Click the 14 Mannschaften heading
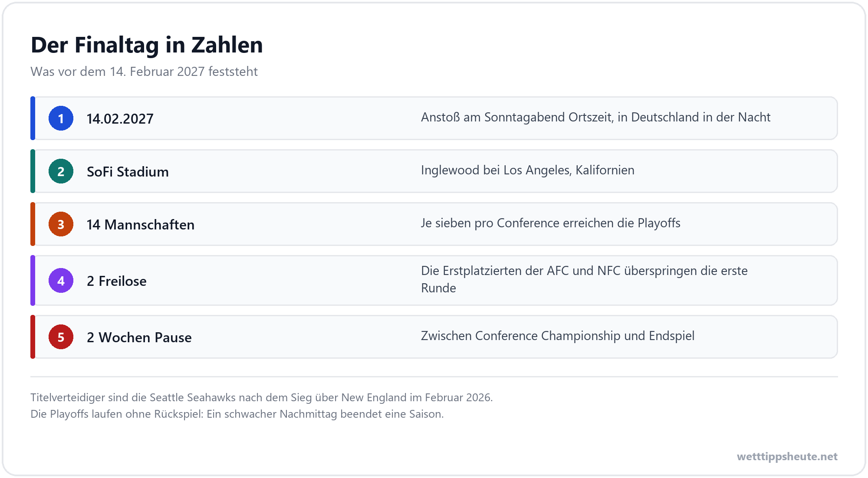Viewport: 868px width, 478px height. pos(141,225)
